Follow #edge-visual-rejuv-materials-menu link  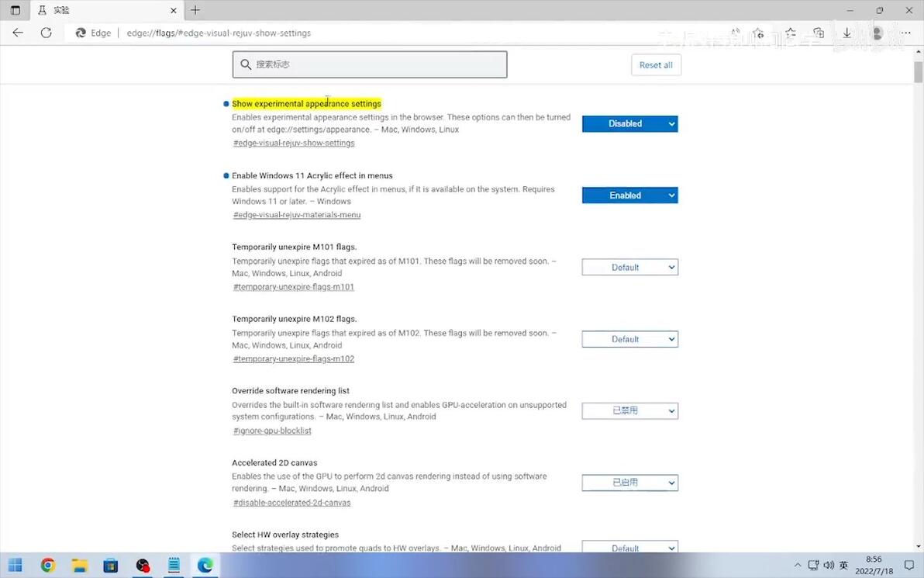coord(297,215)
